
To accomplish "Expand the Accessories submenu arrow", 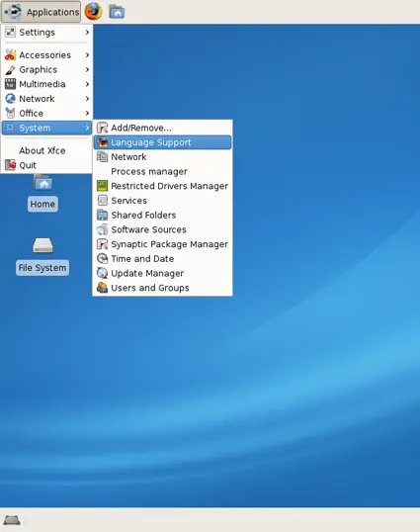I will coord(87,55).
